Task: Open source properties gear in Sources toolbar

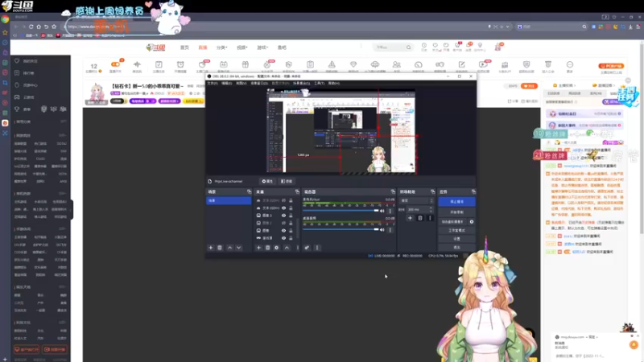Action: [276, 248]
